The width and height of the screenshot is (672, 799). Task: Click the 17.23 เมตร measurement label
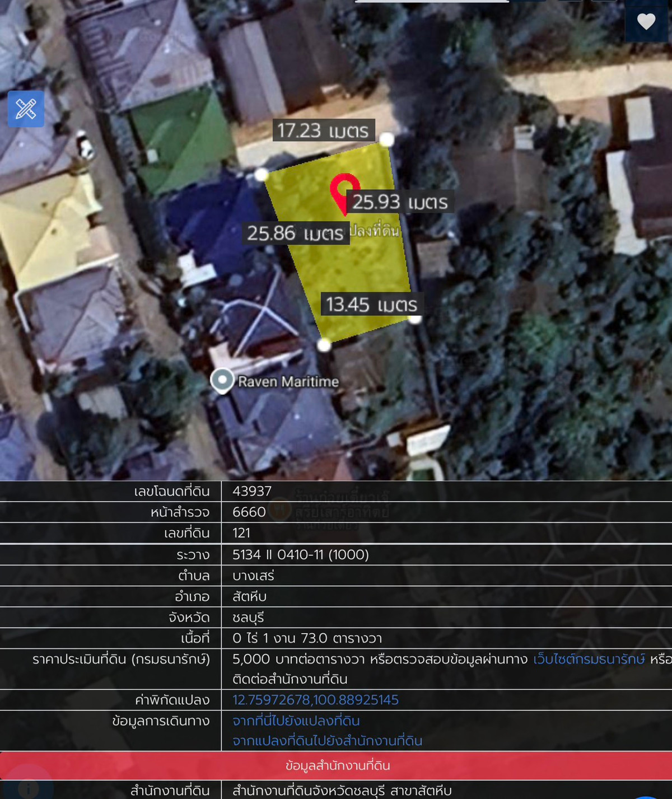point(323,130)
